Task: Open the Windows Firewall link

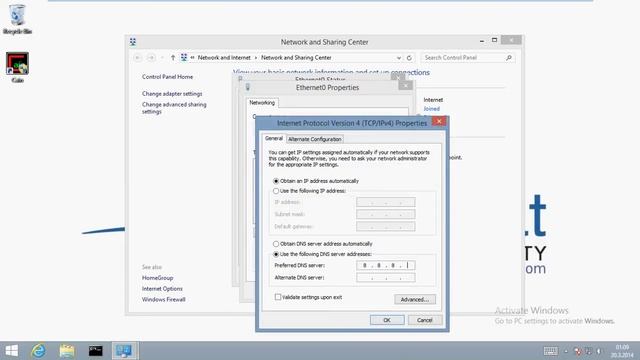Action: click(x=164, y=299)
